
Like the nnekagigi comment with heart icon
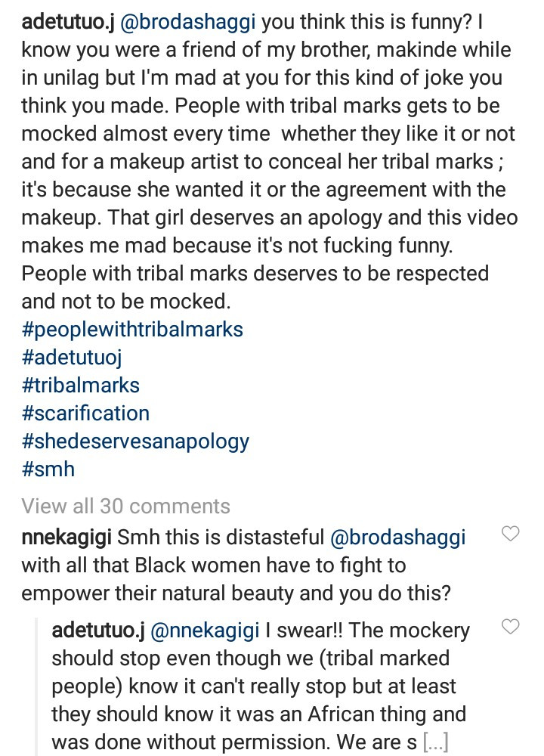click(511, 534)
